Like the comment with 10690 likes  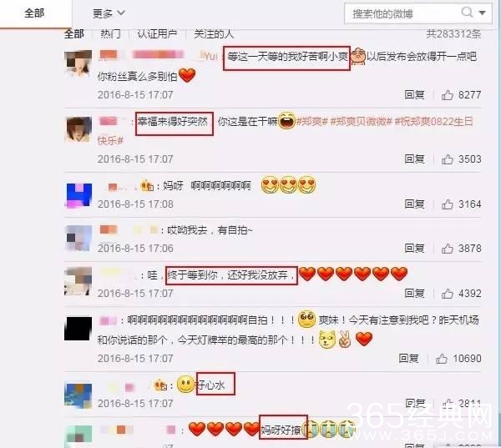tap(442, 359)
